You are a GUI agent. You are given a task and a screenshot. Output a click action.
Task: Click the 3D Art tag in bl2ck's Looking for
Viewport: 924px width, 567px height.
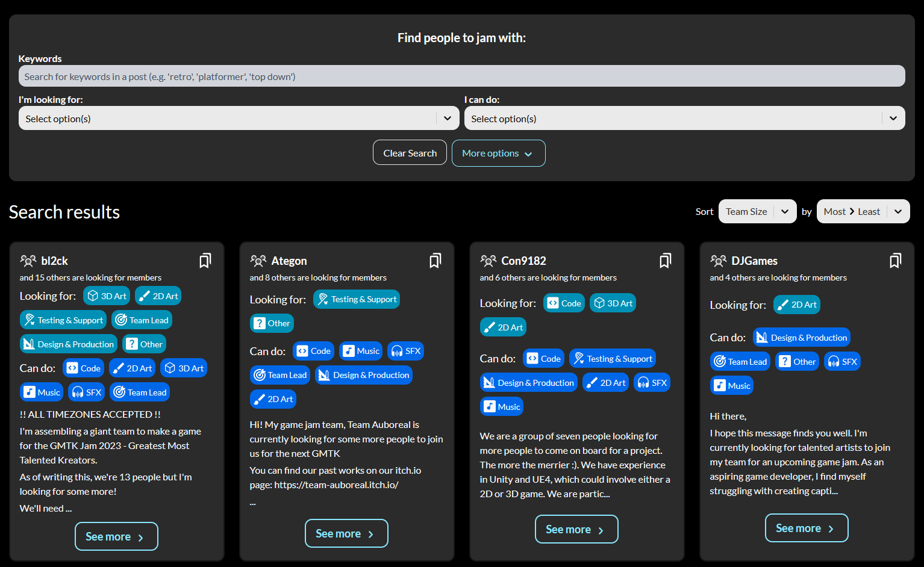[107, 296]
